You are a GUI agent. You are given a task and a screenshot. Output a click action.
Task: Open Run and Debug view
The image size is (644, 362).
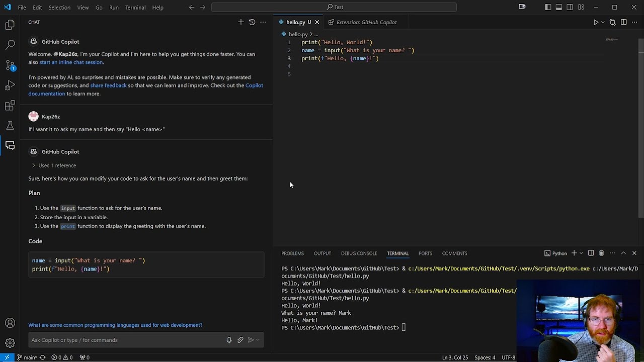(10, 85)
